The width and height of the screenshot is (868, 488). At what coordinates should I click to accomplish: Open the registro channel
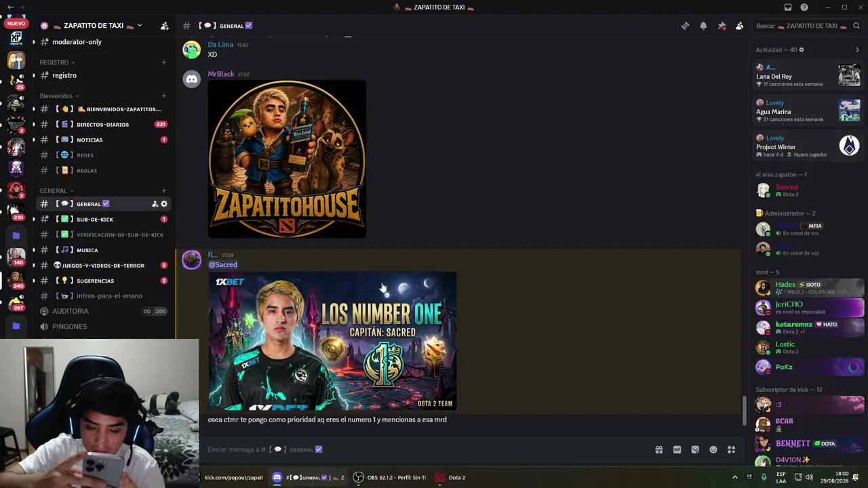(x=103, y=75)
